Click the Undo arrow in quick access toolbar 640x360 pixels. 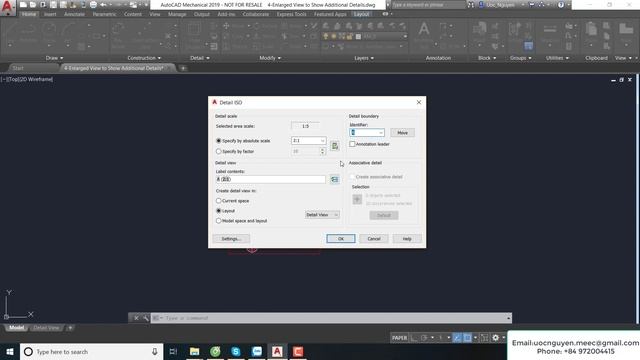pos(103,5)
